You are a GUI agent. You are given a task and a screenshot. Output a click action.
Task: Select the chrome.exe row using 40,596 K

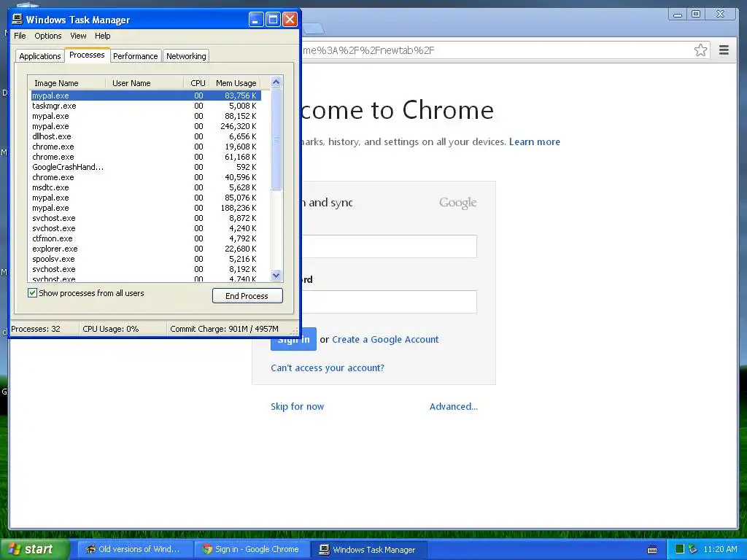coord(146,177)
